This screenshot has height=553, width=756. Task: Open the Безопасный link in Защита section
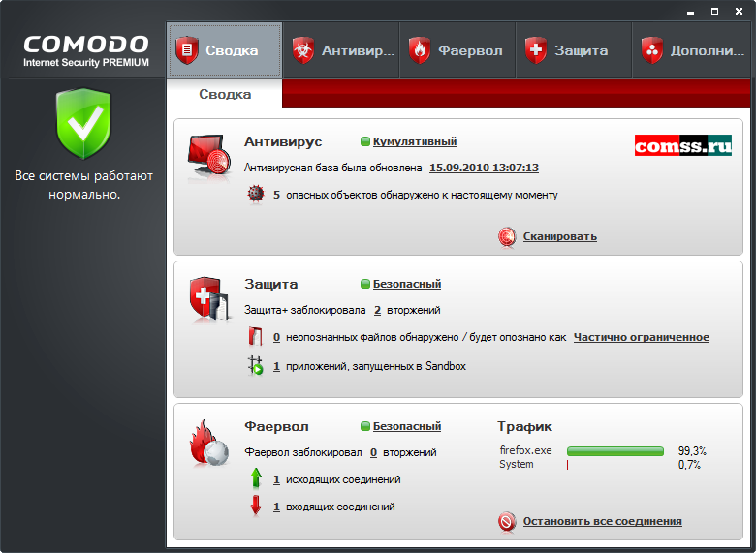[407, 284]
